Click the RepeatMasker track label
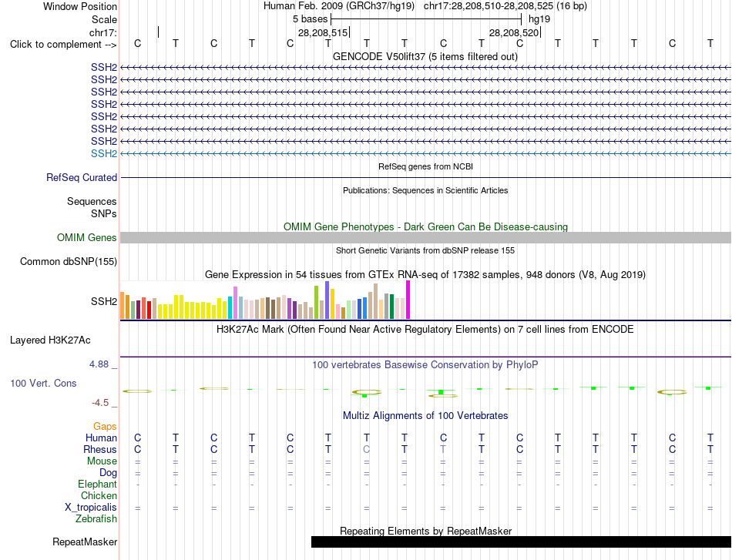Viewport: 732px width, 560px height. 85,542
